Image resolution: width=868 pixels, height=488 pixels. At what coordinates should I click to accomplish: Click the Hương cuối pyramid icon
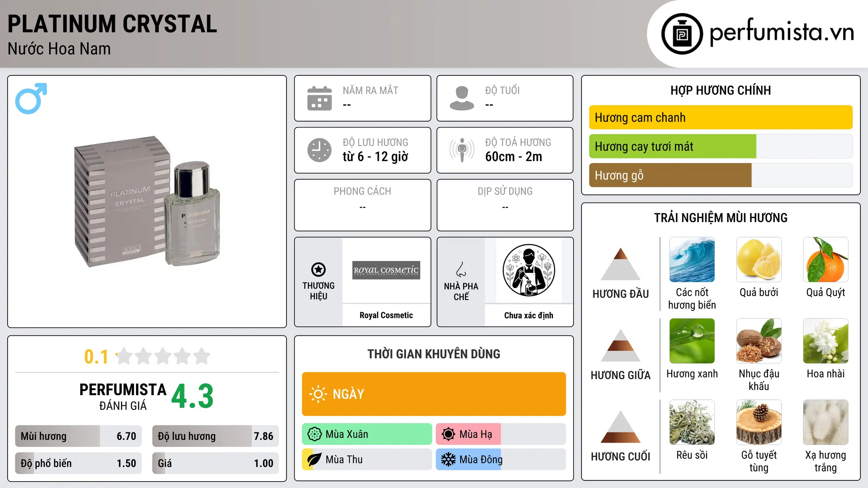click(x=621, y=427)
